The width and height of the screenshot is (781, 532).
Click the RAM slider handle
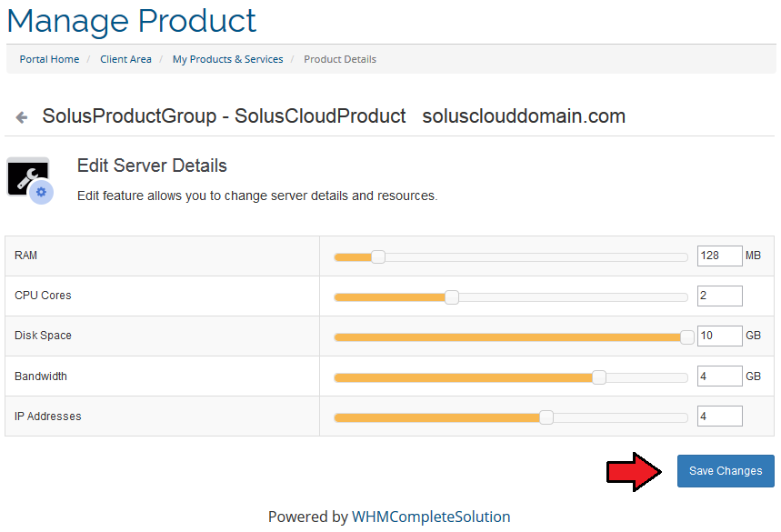tap(378, 257)
